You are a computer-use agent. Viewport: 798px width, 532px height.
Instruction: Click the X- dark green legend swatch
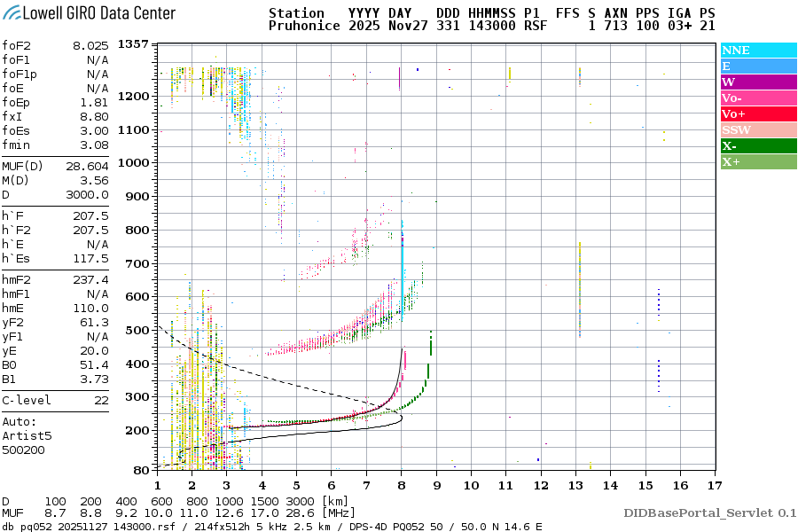click(758, 146)
